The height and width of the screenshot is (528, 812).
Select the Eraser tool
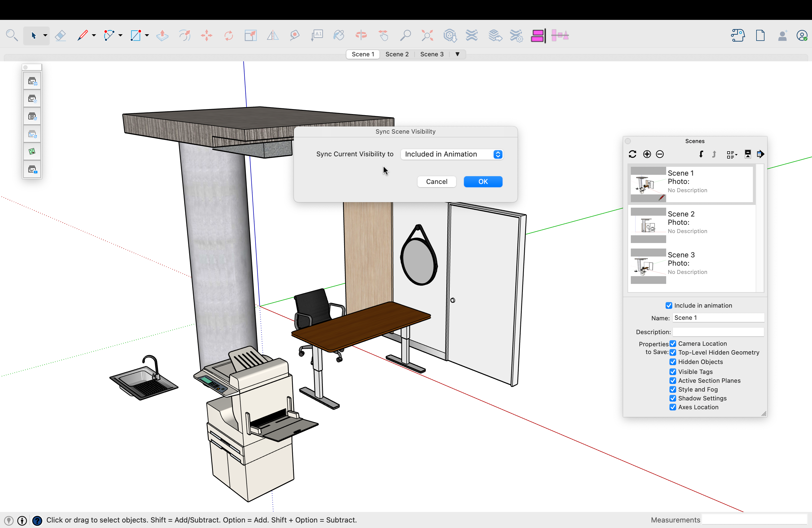pyautogui.click(x=60, y=35)
